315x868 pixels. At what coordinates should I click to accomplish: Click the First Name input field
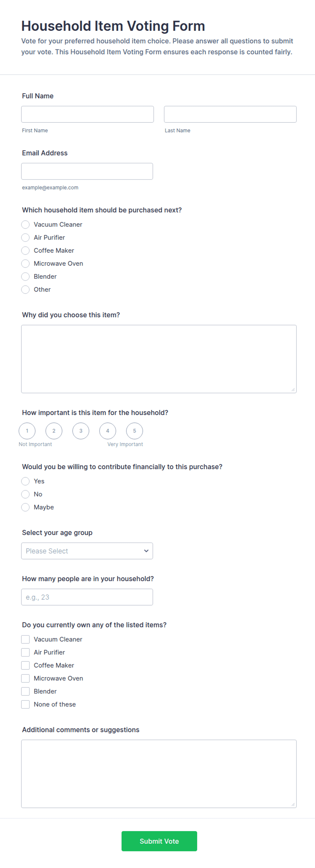click(x=87, y=114)
